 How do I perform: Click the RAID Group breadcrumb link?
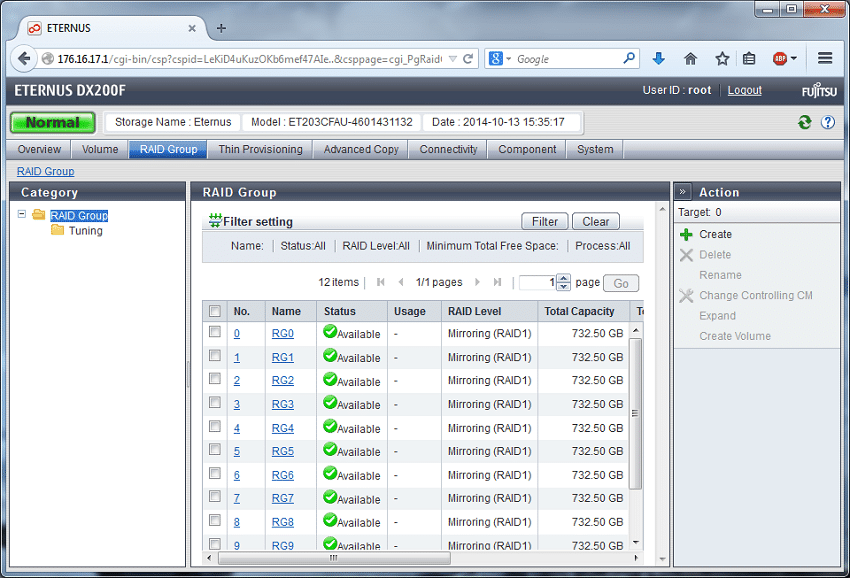[x=46, y=171]
